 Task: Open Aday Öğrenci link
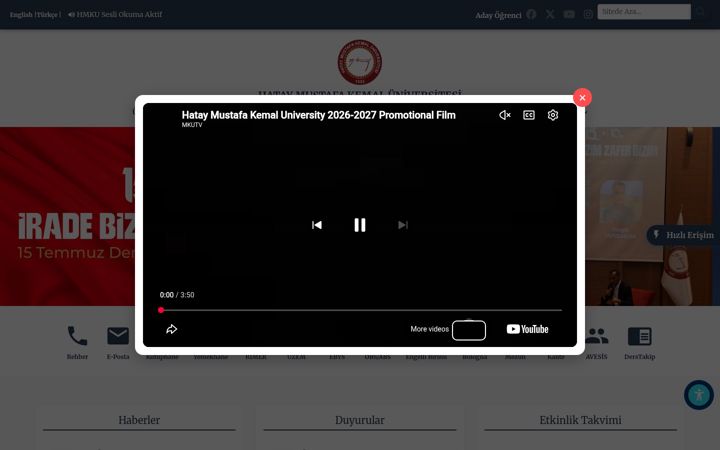(x=498, y=15)
